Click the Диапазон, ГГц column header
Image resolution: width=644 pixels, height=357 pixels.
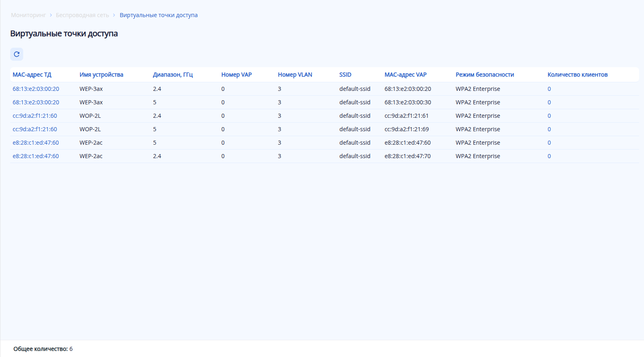pyautogui.click(x=173, y=75)
